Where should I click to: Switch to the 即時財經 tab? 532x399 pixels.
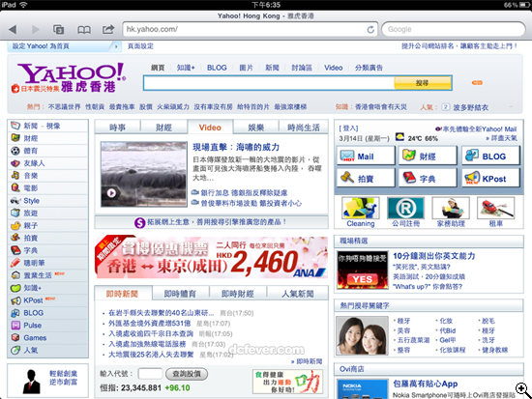[238, 294]
